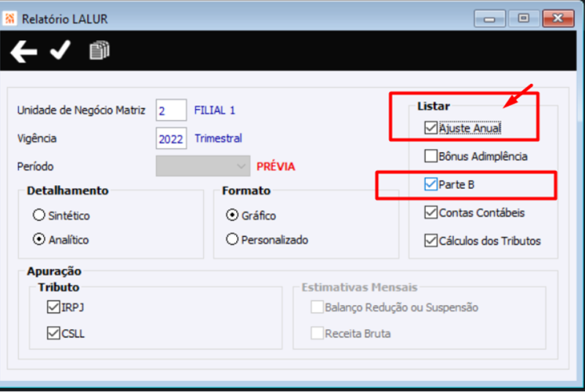Image resolution: width=585 pixels, height=392 pixels.
Task: Click the Estimativas Mensais heading
Action: tap(360, 287)
